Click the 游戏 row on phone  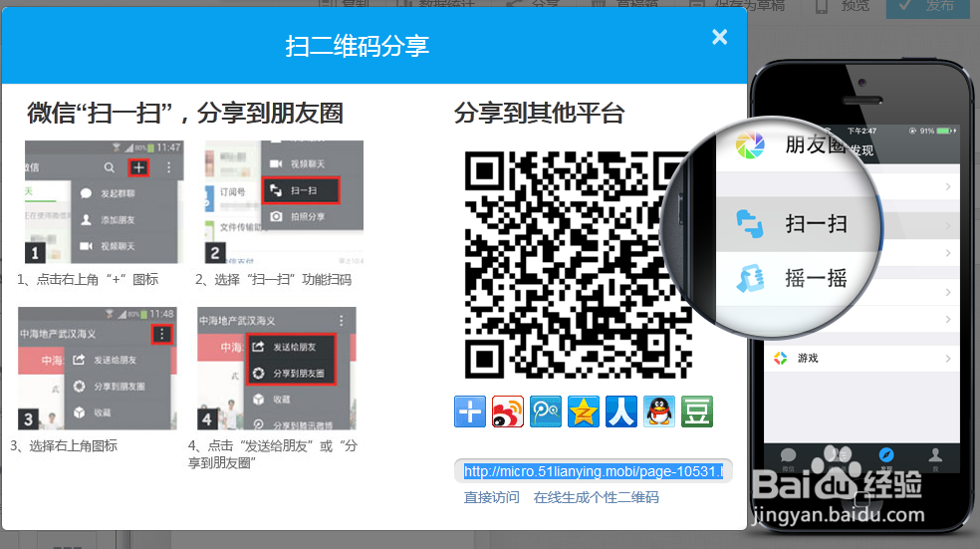(861, 359)
